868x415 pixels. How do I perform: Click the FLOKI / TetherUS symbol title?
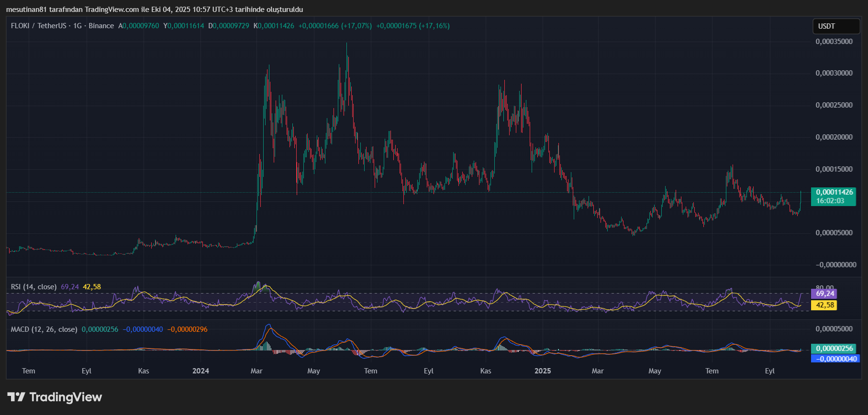click(38, 26)
